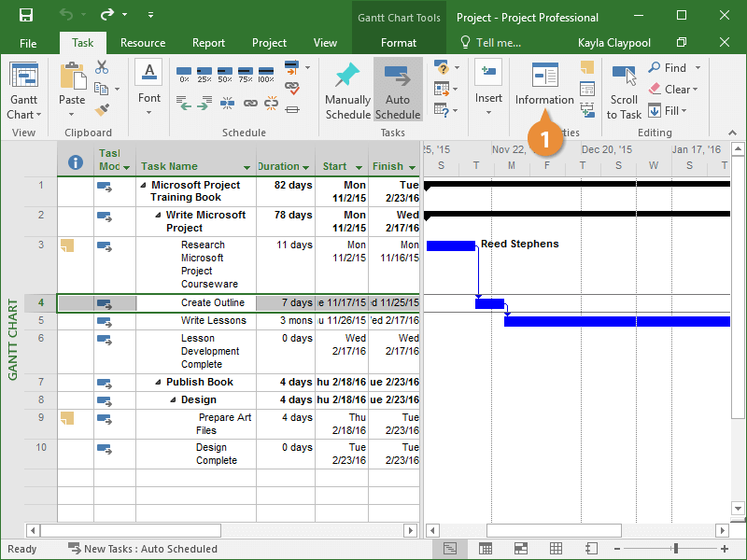Switch to Task Usage view in status bar
Image resolution: width=747 pixels, height=560 pixels.
point(486,549)
